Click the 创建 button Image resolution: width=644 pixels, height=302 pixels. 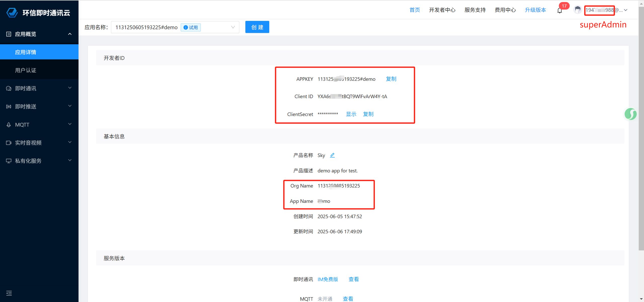[257, 27]
